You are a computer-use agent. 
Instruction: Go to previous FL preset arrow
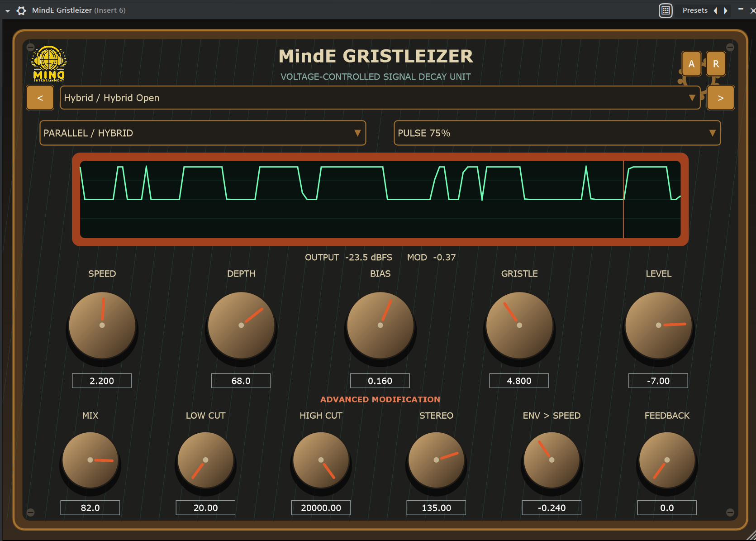[x=716, y=10]
